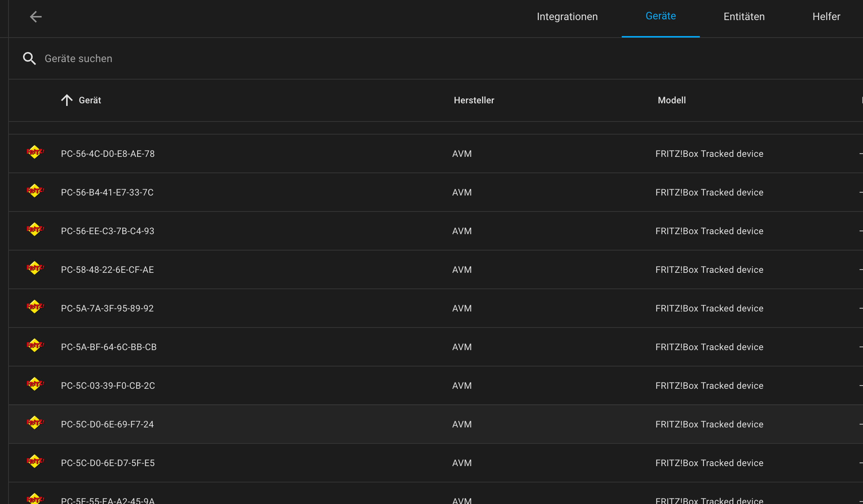Open device PC-56-EE-C3-7B-C4-93
The width and height of the screenshot is (863, 504).
(x=107, y=231)
